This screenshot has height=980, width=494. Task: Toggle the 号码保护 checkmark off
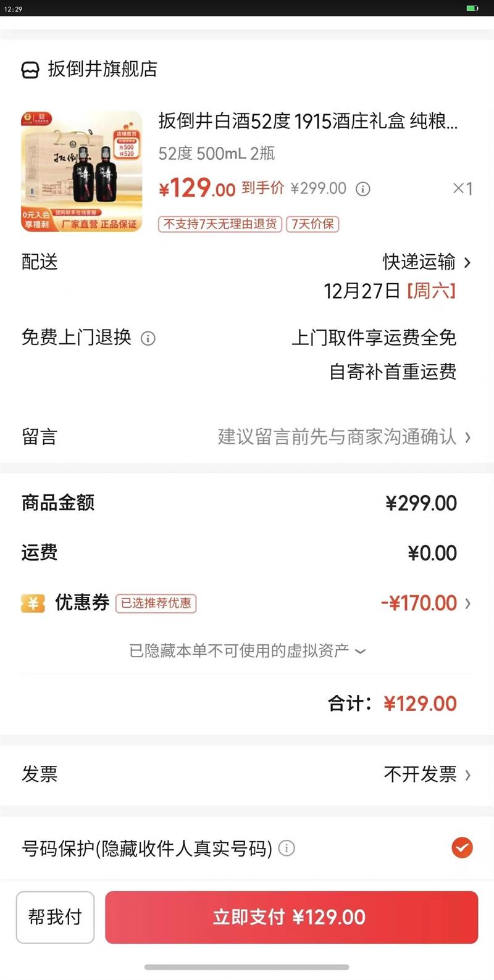(462, 848)
